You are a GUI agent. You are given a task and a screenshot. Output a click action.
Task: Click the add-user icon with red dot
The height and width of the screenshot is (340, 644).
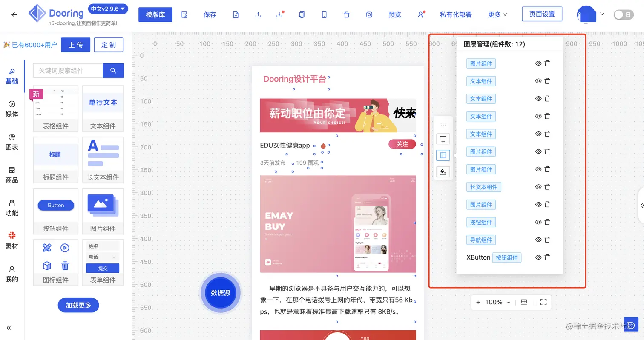[x=421, y=14]
